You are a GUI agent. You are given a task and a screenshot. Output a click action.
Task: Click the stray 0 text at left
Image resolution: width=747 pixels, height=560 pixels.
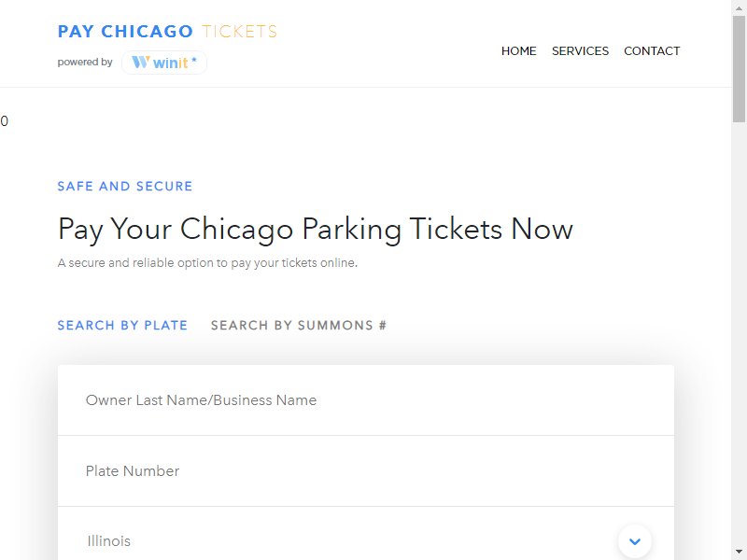5,121
